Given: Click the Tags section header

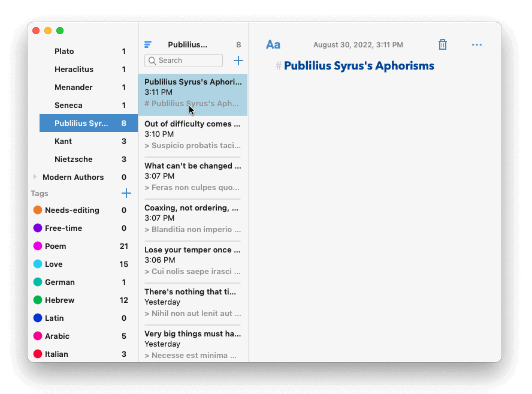Looking at the screenshot, I should pyautogui.click(x=40, y=193).
